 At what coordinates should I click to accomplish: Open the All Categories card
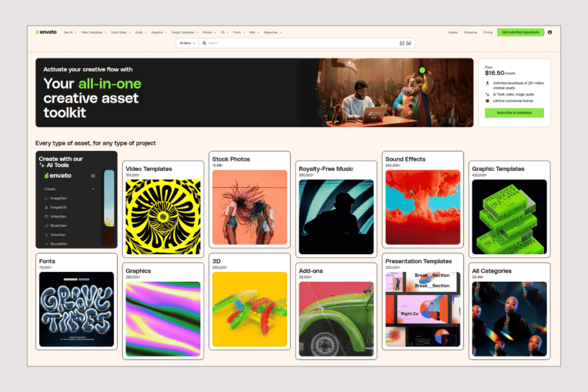point(509,311)
